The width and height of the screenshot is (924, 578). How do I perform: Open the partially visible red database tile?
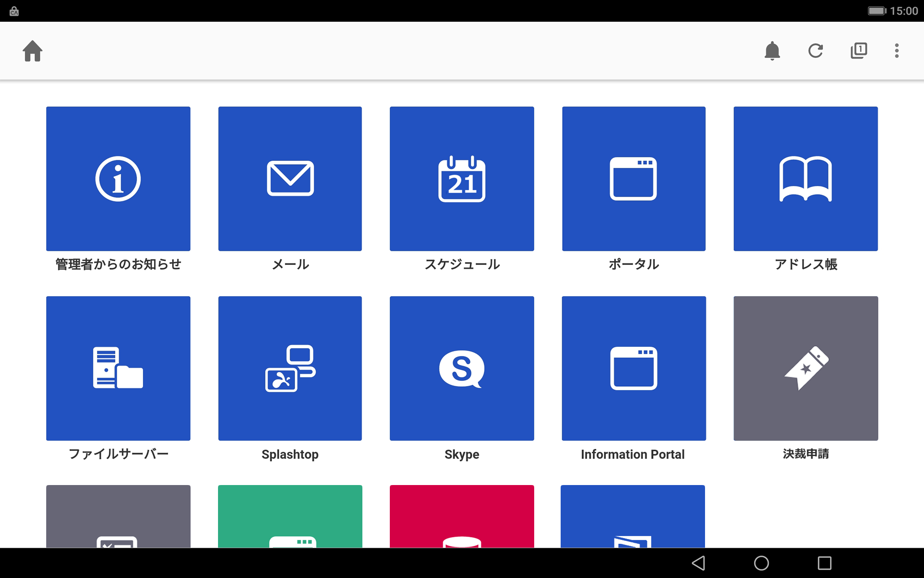coord(462,516)
